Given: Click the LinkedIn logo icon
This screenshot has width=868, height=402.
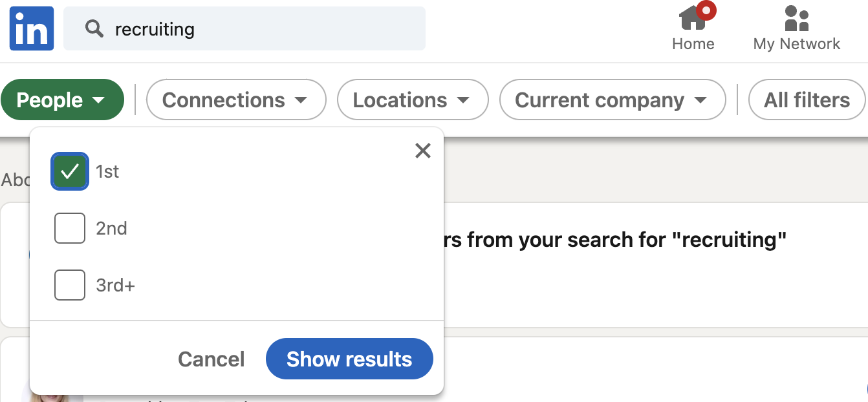Looking at the screenshot, I should [x=31, y=28].
